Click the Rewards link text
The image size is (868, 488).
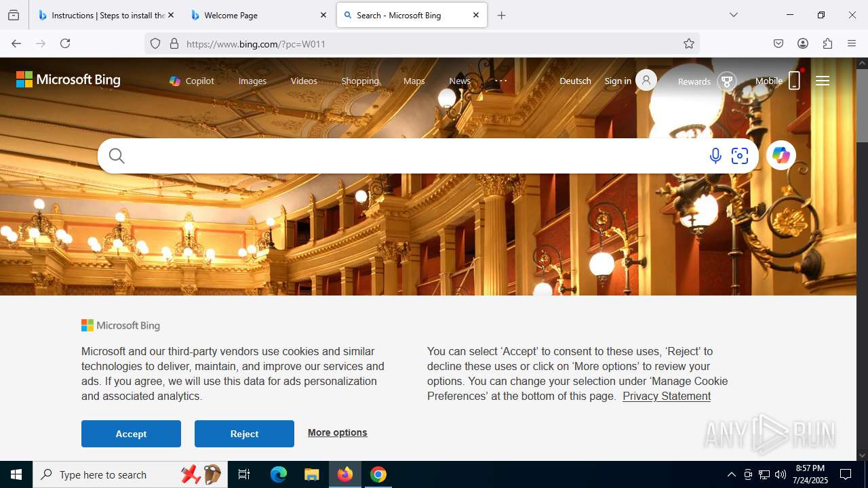[x=694, y=81]
